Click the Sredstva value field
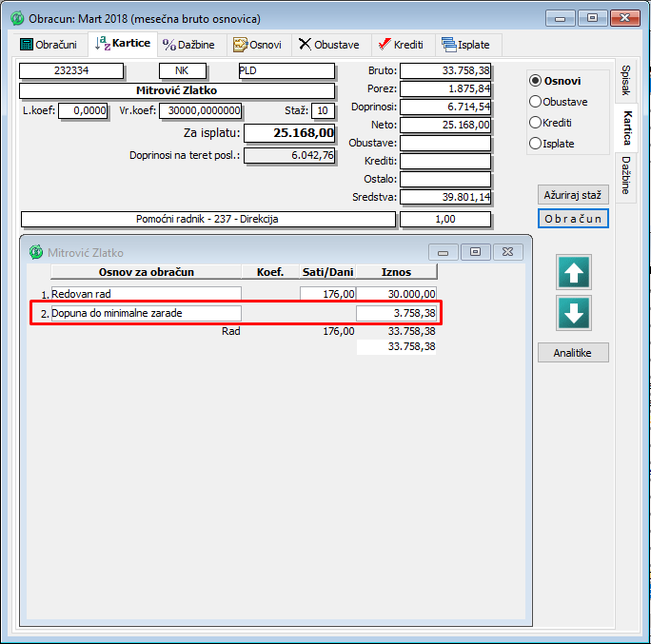 click(x=445, y=197)
